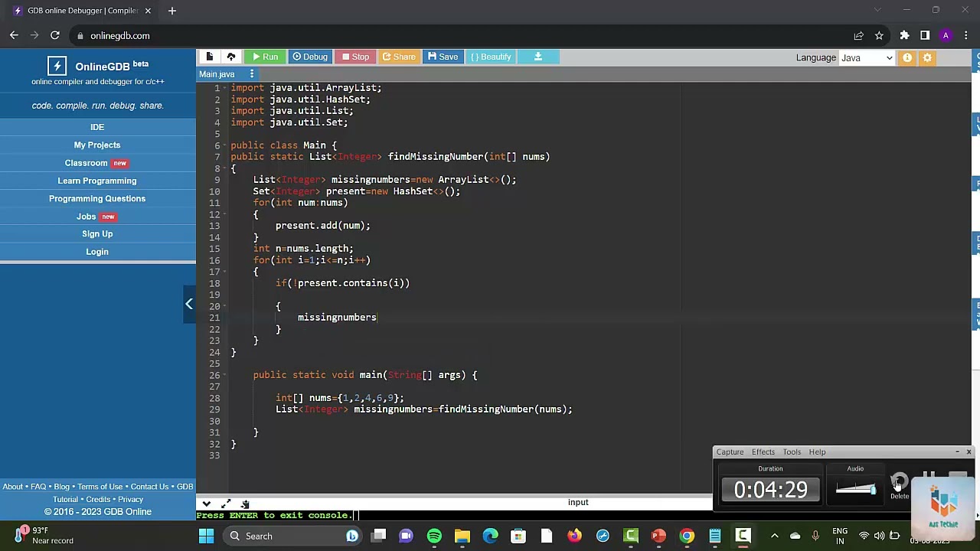The width and height of the screenshot is (980, 551).
Task: Open the Main.java tab options menu
Action: (x=252, y=74)
